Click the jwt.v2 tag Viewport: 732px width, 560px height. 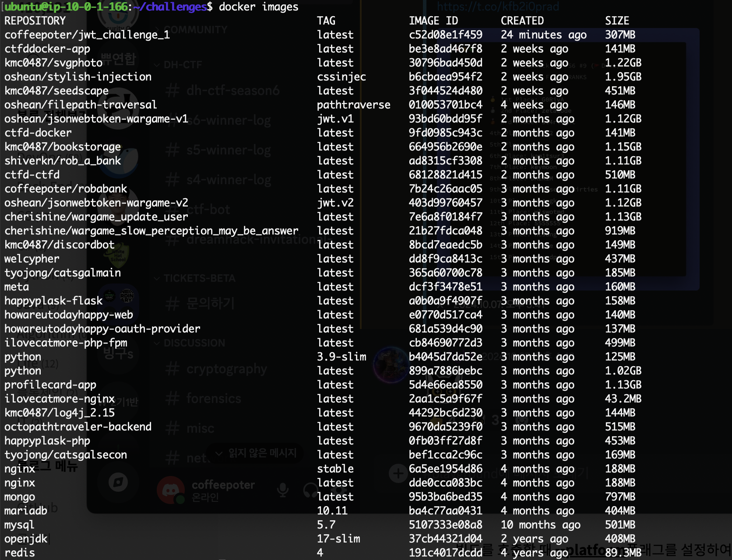pyautogui.click(x=335, y=203)
